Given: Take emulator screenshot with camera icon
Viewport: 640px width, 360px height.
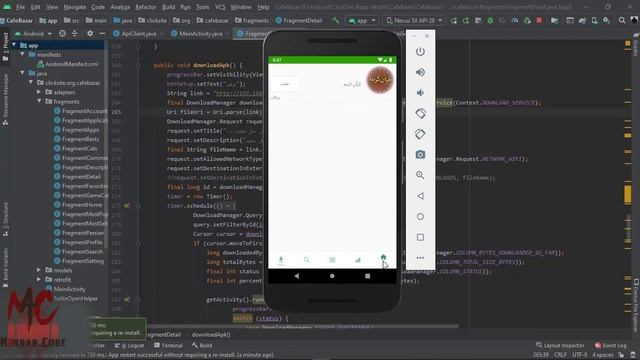Looking at the screenshot, I should click(420, 155).
